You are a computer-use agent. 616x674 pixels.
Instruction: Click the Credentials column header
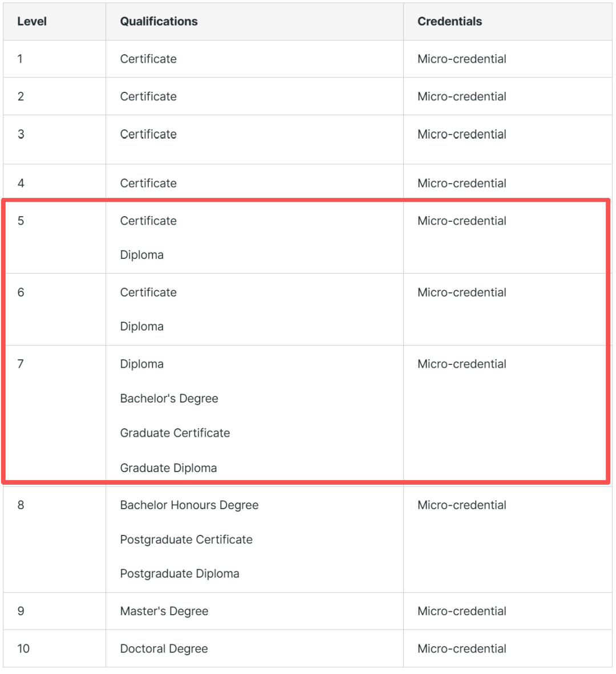coord(449,22)
